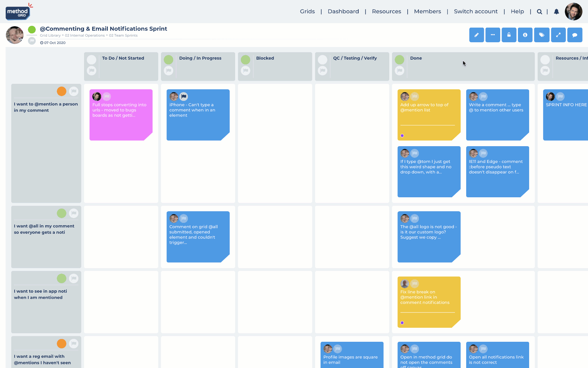Open 'SPRINT INFO HERE' card
The height and width of the screenshot is (368, 588).
coord(566,115)
